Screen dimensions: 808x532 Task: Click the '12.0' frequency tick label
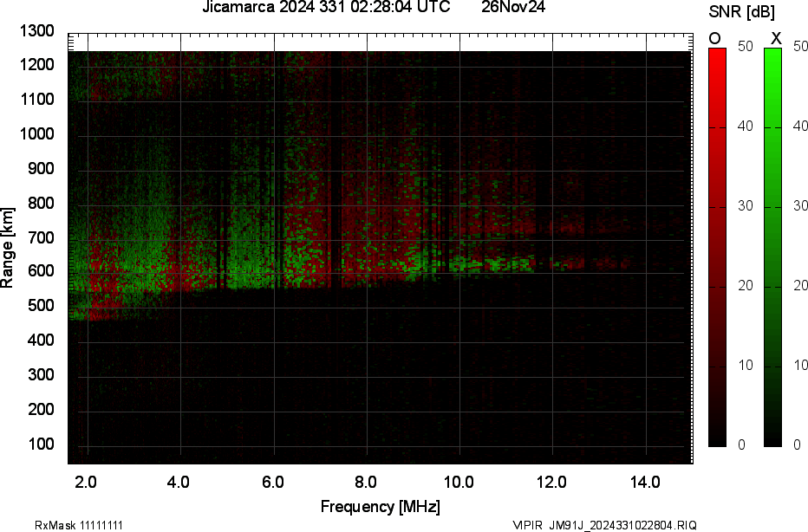coord(552,482)
